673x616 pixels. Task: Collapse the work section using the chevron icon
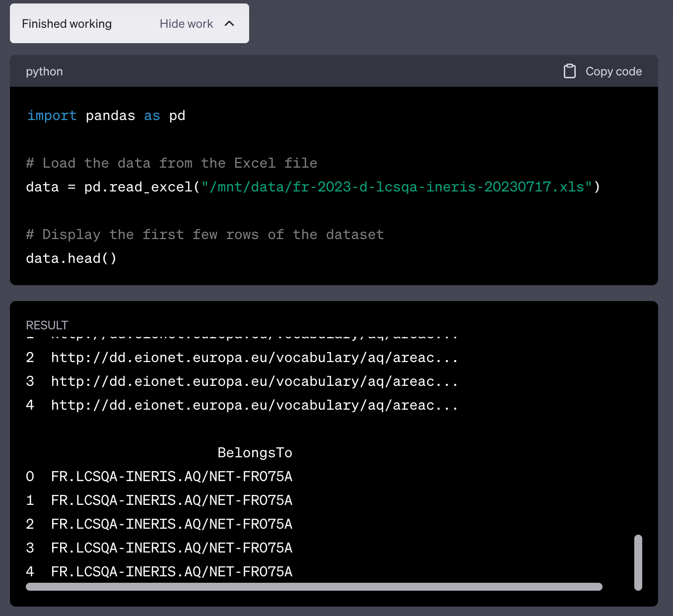click(x=229, y=23)
